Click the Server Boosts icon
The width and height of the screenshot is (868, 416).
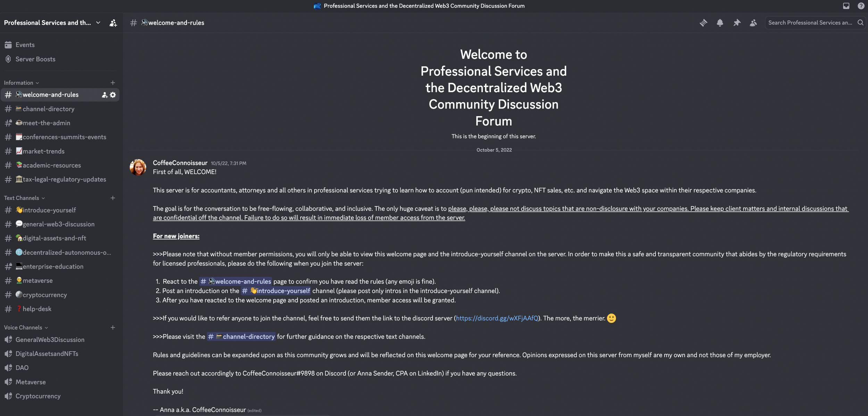(x=8, y=59)
